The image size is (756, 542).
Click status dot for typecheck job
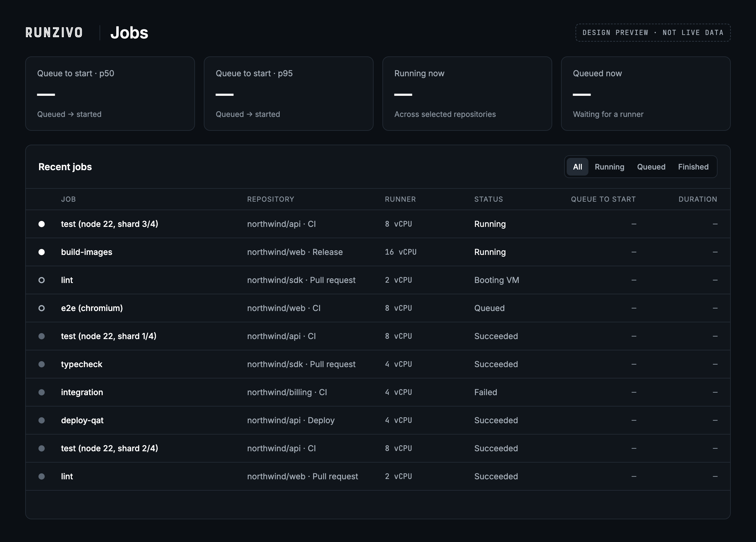tap(42, 364)
